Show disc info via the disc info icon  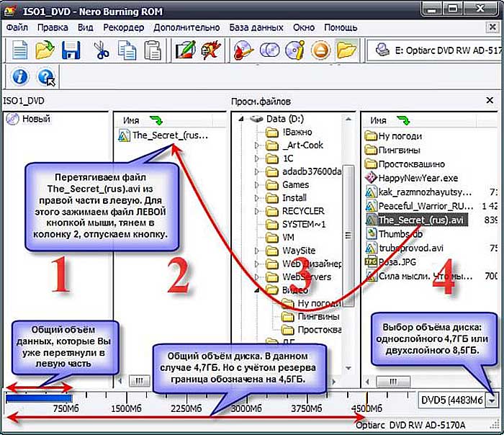click(x=294, y=50)
